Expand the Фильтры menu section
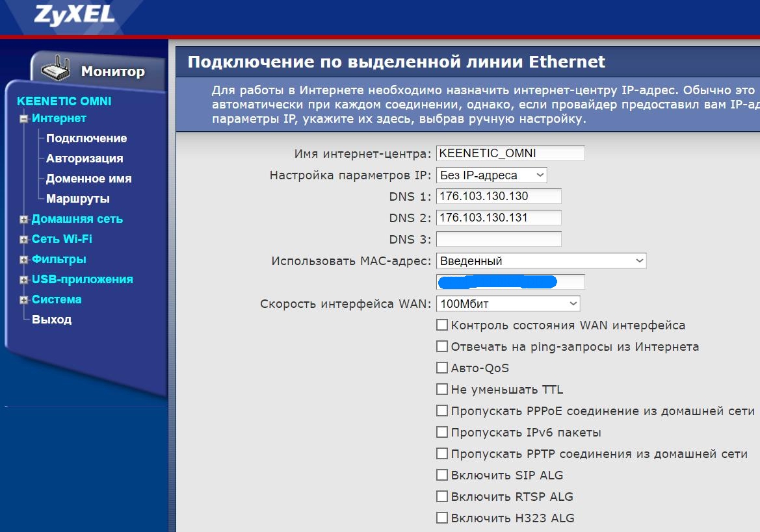 [24, 260]
